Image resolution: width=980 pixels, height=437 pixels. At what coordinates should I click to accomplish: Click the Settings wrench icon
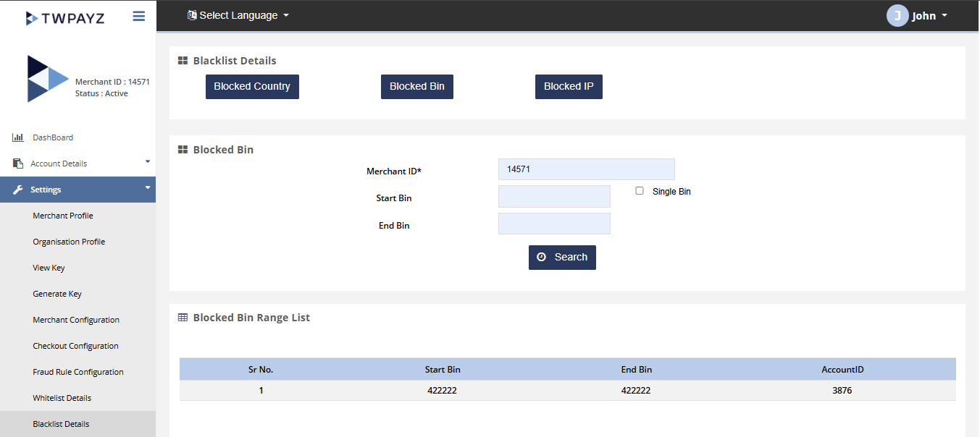click(x=18, y=190)
